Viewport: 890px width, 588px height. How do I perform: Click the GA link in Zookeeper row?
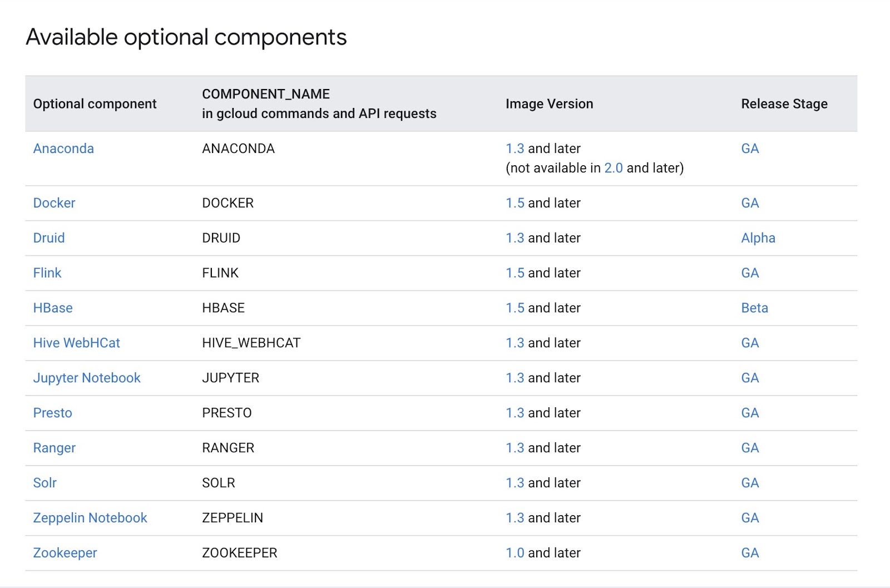point(750,554)
